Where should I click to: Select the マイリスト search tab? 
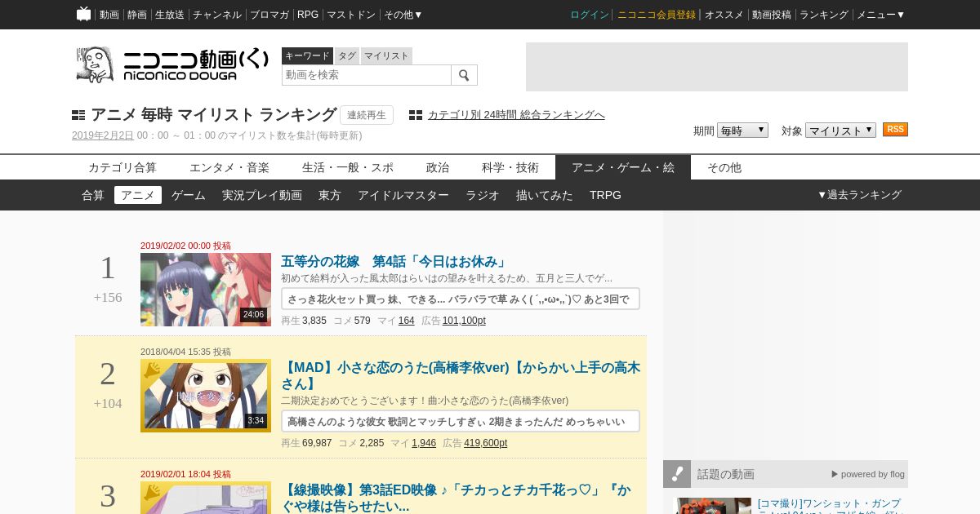tap(386, 55)
